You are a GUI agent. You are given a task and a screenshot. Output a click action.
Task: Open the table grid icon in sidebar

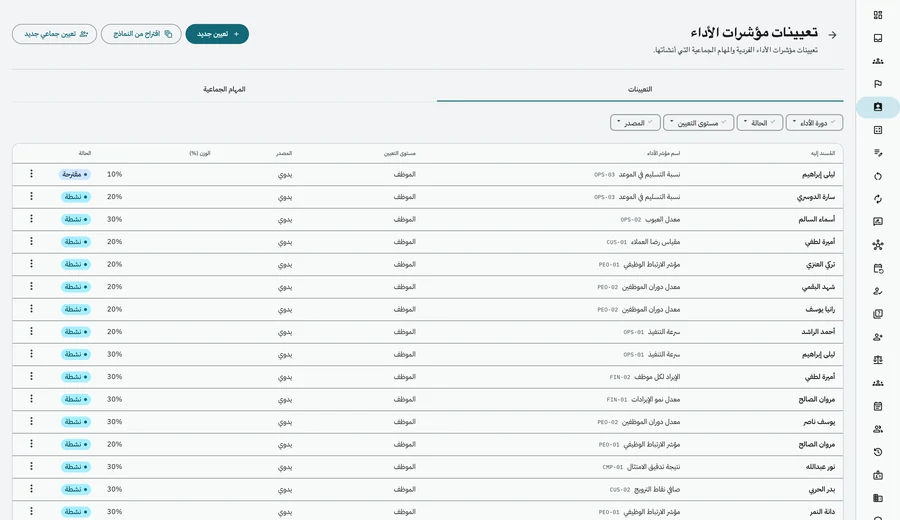click(x=878, y=130)
